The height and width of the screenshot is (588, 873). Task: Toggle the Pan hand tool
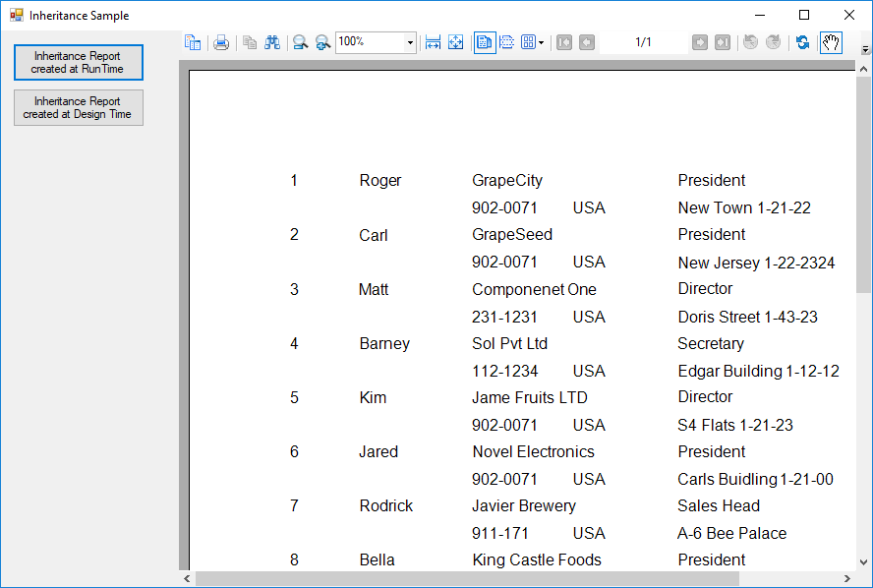tap(831, 42)
